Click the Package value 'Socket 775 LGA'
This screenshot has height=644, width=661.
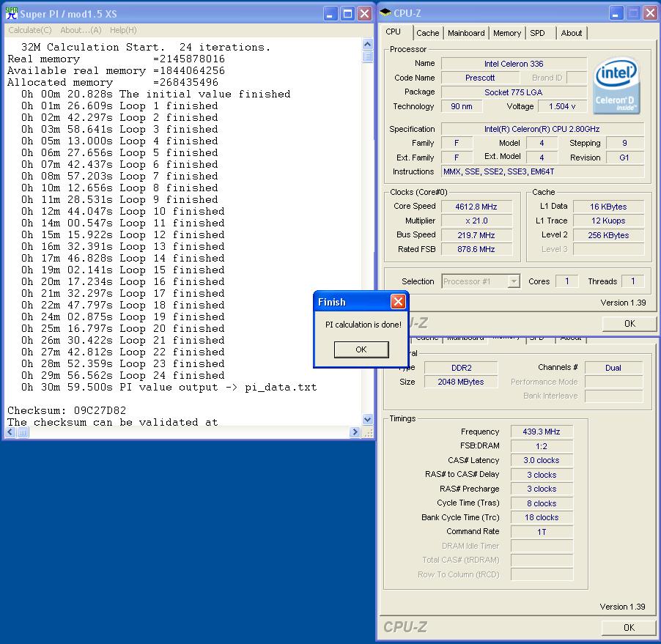point(514,92)
